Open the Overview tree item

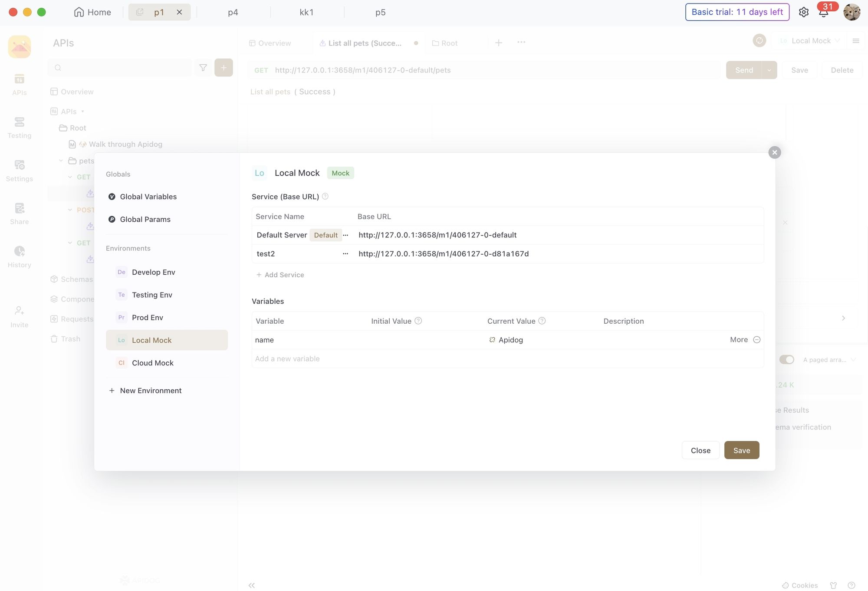point(72,92)
